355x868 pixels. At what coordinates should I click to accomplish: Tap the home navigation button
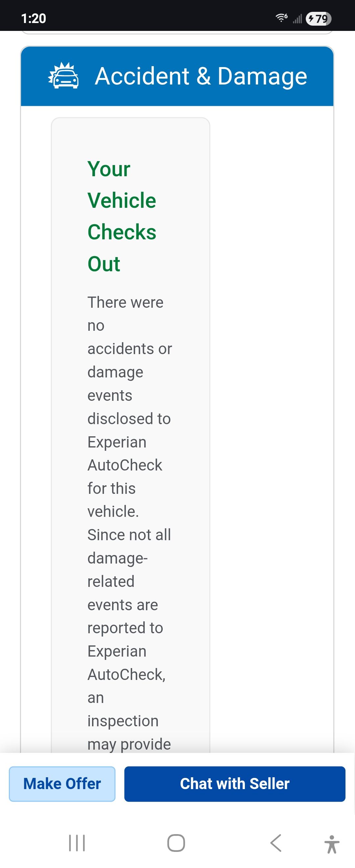click(176, 843)
